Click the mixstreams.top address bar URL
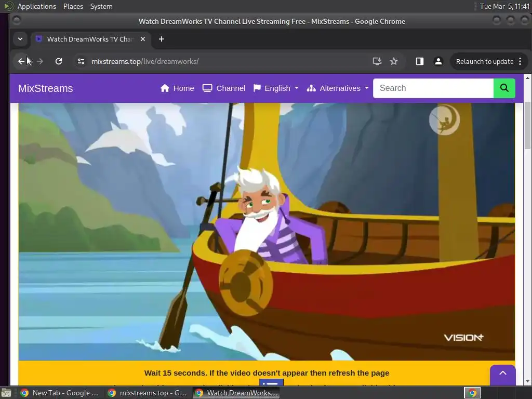 pos(145,61)
